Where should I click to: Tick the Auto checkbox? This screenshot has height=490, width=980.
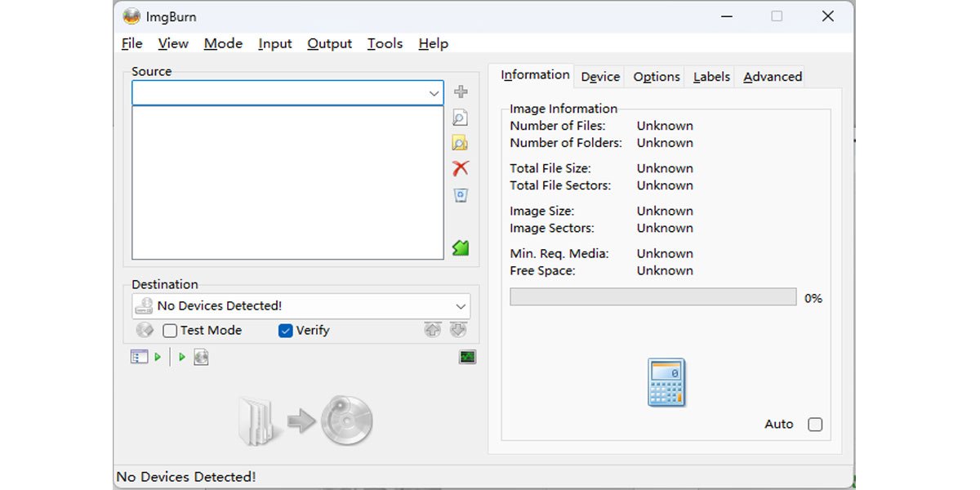coord(814,425)
